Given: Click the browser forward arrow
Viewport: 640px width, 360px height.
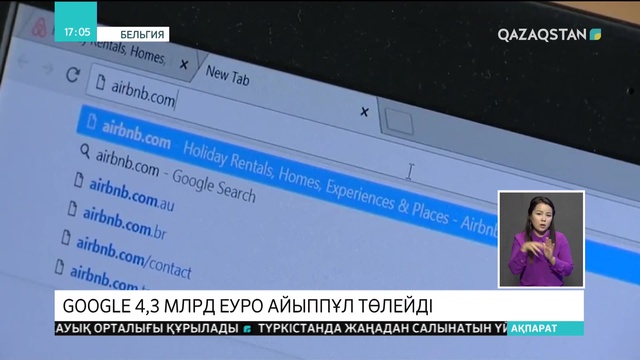Looking at the screenshot, I should (47, 68).
